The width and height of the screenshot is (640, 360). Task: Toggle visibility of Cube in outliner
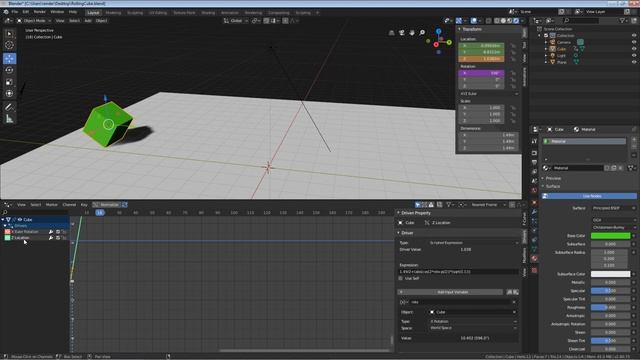click(x=634, y=49)
